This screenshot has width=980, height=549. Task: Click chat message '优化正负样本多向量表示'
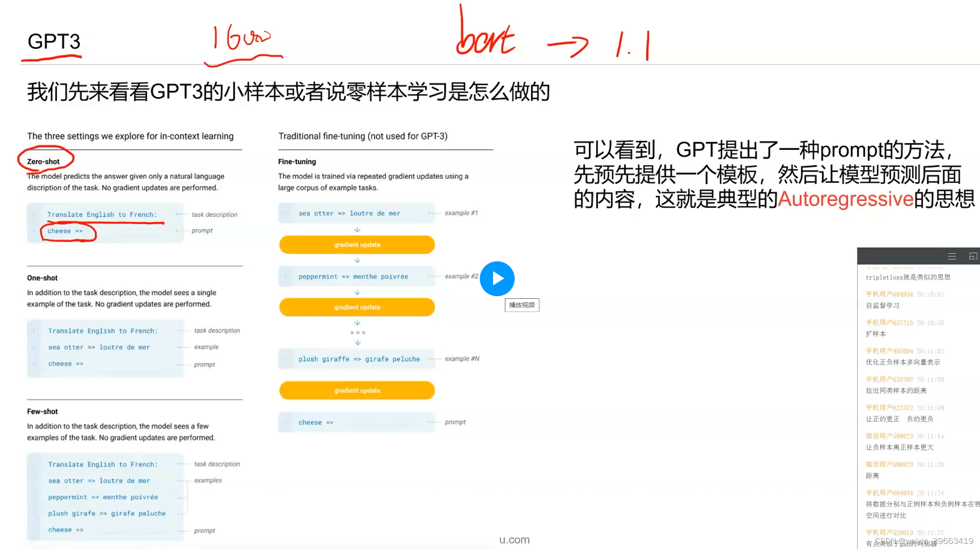pos(903,362)
